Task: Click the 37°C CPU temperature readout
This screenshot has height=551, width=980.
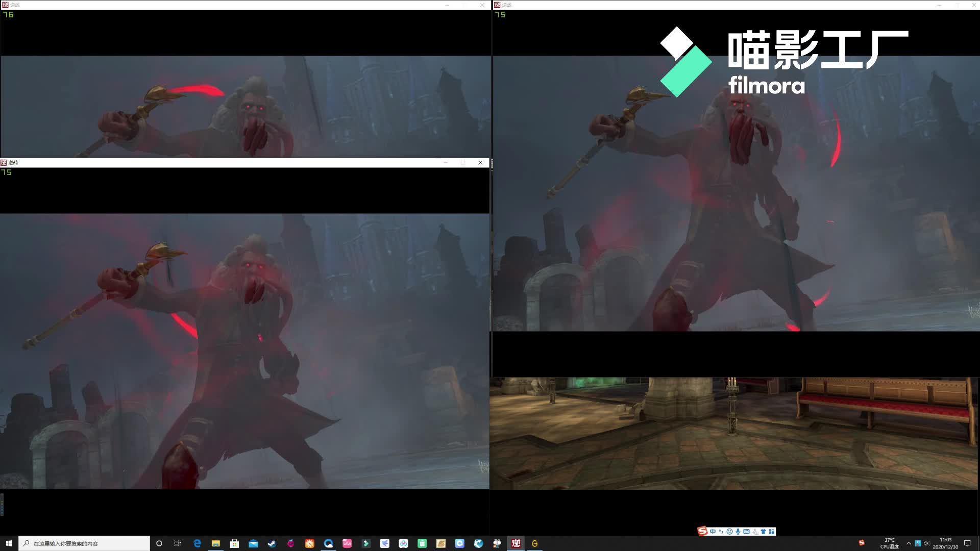Action: [x=889, y=543]
